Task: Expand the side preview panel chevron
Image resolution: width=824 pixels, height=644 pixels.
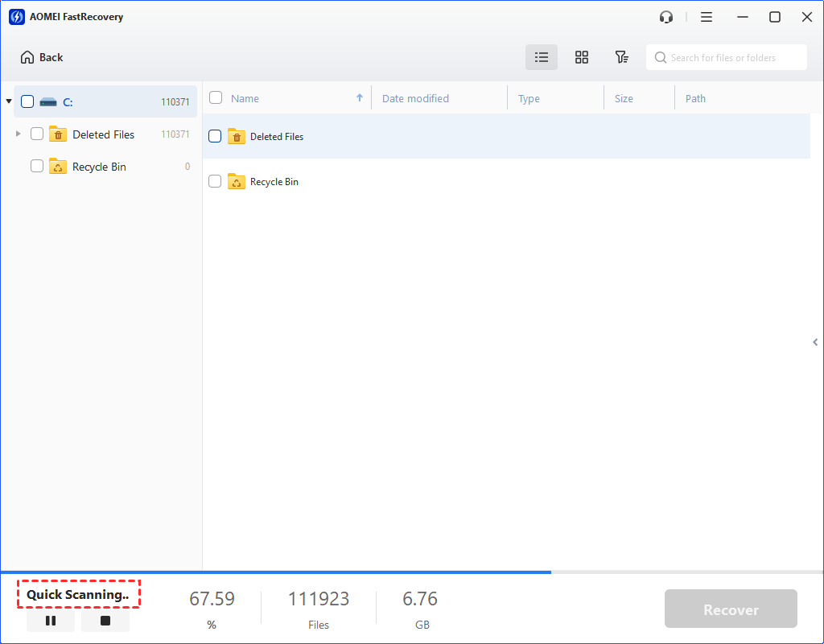Action: pyautogui.click(x=815, y=342)
